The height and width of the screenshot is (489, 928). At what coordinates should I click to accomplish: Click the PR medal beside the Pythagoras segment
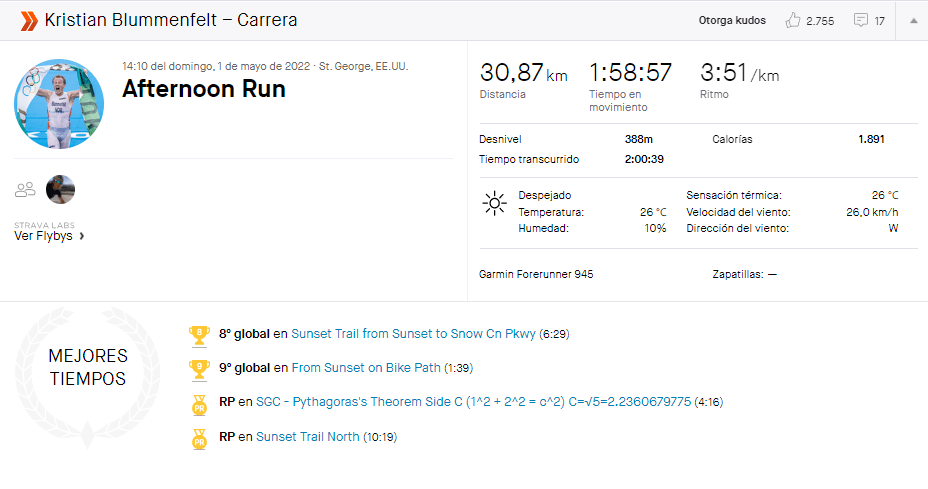coord(199,404)
